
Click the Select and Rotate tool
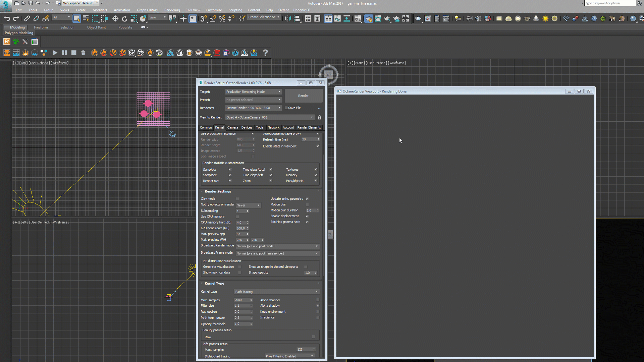point(124,19)
